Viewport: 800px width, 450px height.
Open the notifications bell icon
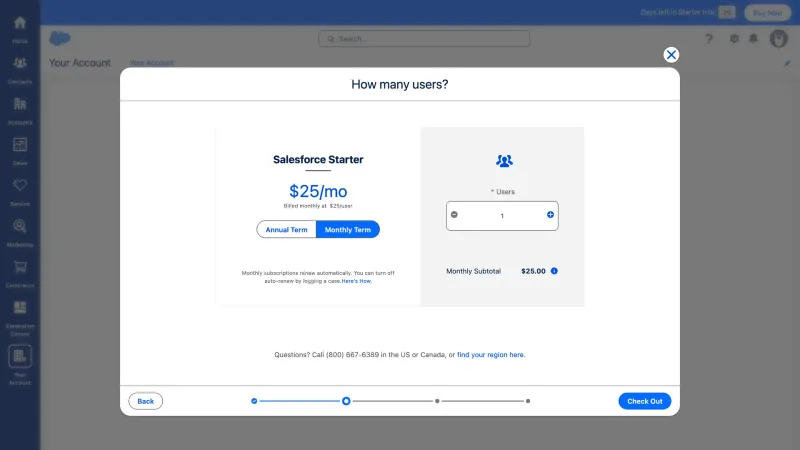point(754,39)
